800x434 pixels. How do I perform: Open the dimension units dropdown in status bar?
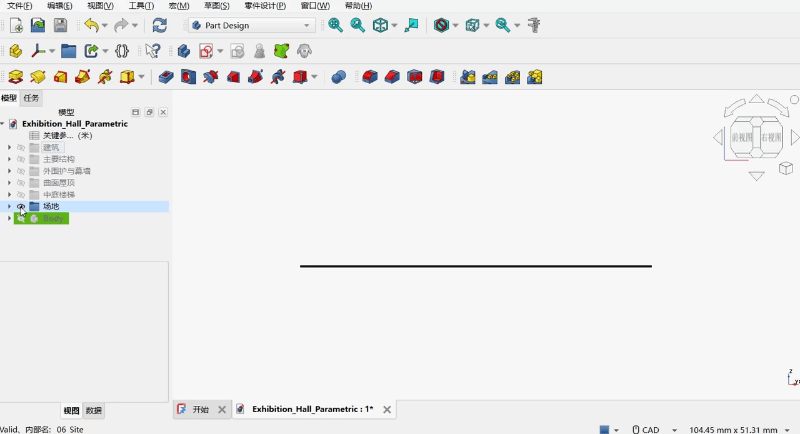[787, 430]
